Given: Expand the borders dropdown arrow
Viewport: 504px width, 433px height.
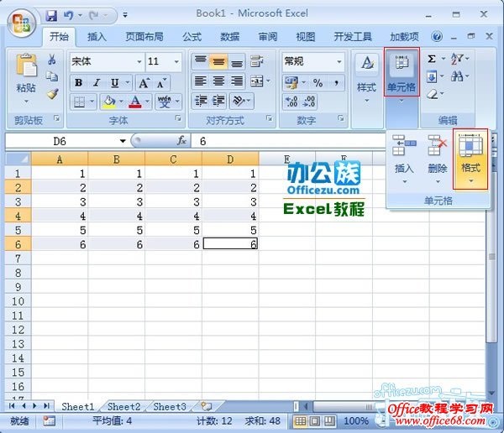Looking at the screenshot, I should (x=92, y=102).
